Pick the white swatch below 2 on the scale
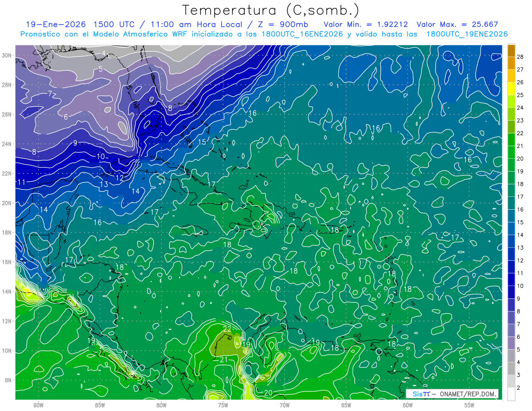 tap(511, 394)
